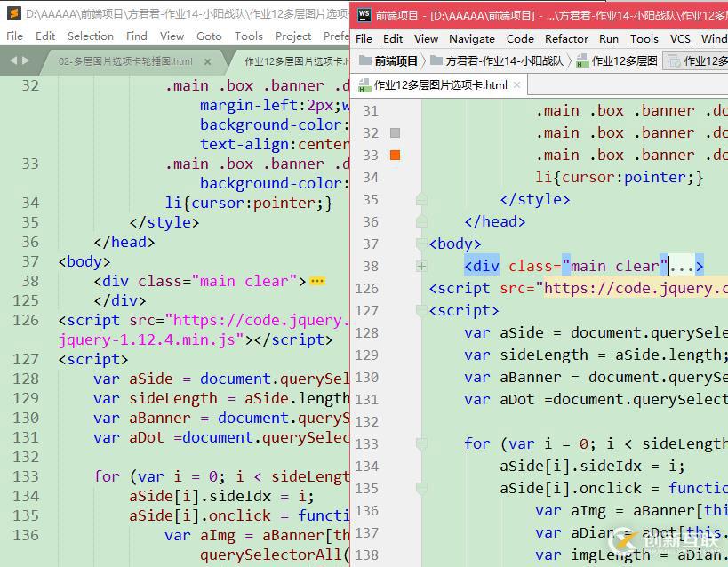Open Project menu in Sublime Text
The width and height of the screenshot is (728, 567).
(293, 36)
